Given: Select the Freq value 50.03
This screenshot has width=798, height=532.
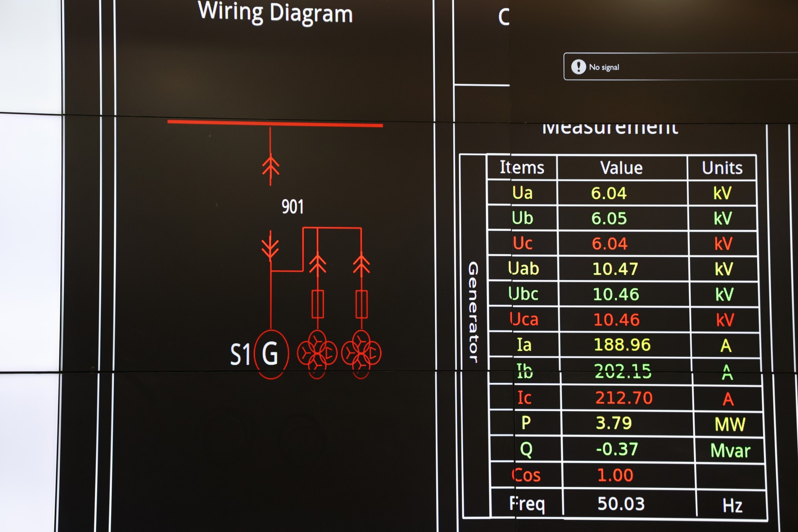Looking at the screenshot, I should pyautogui.click(x=621, y=504).
